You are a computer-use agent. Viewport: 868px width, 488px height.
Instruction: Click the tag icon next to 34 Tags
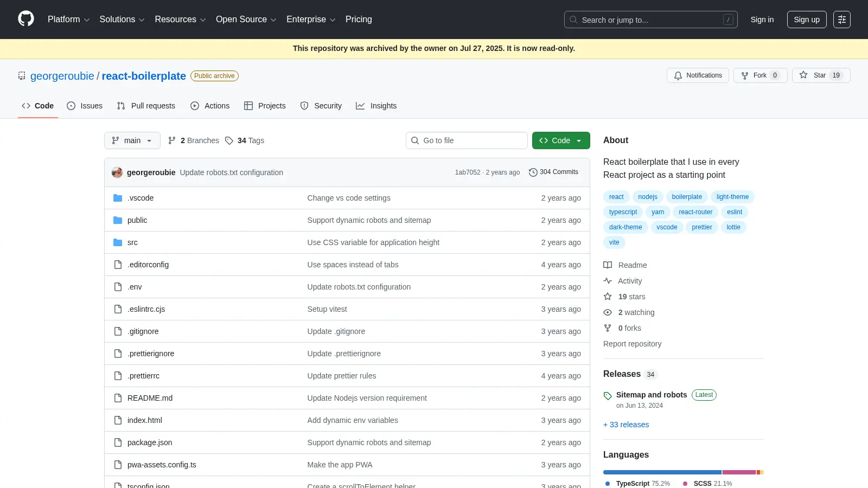(x=229, y=140)
